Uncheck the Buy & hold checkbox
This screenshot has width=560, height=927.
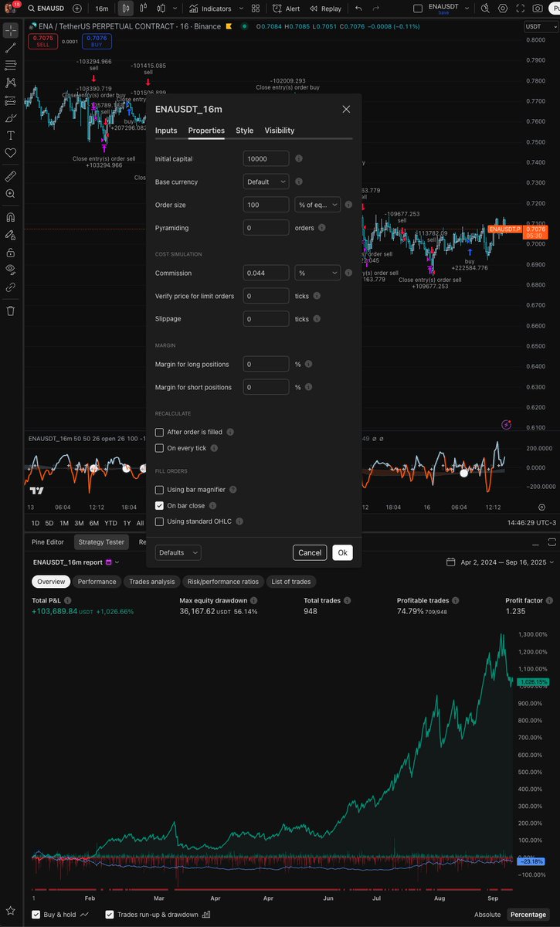(36, 915)
